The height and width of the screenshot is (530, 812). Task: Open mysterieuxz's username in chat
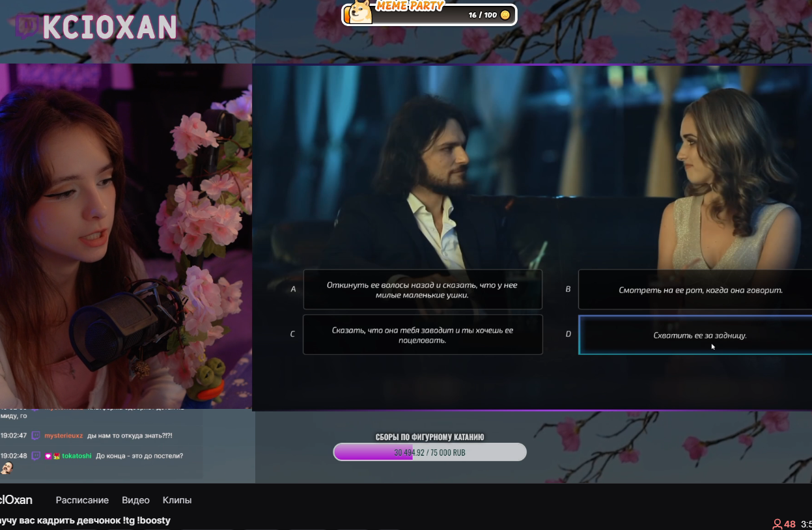[64, 436]
